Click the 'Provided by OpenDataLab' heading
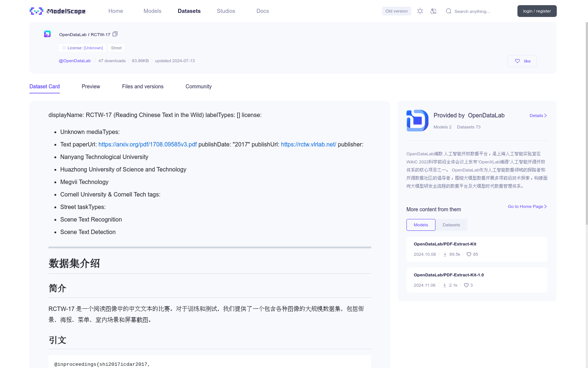The image size is (588, 368). (x=469, y=116)
